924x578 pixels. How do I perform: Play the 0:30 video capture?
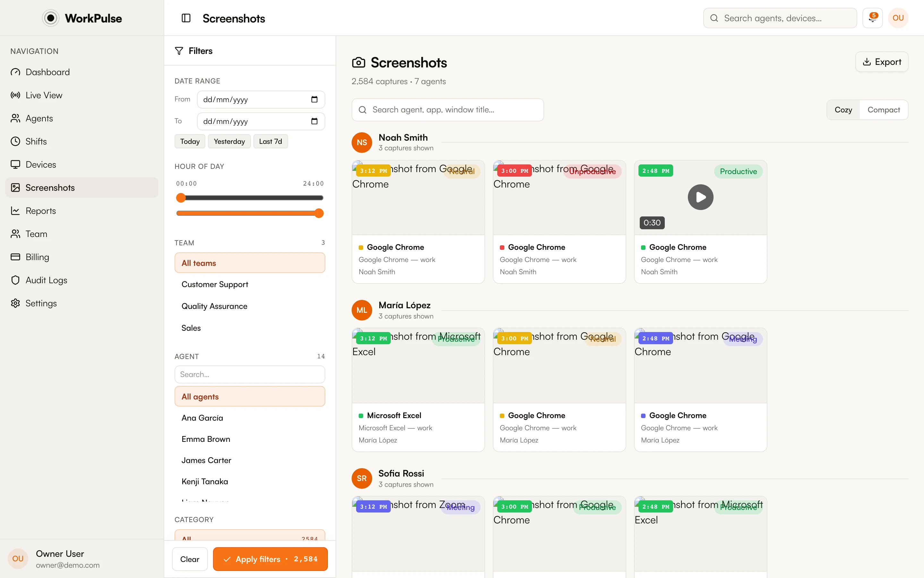click(700, 197)
